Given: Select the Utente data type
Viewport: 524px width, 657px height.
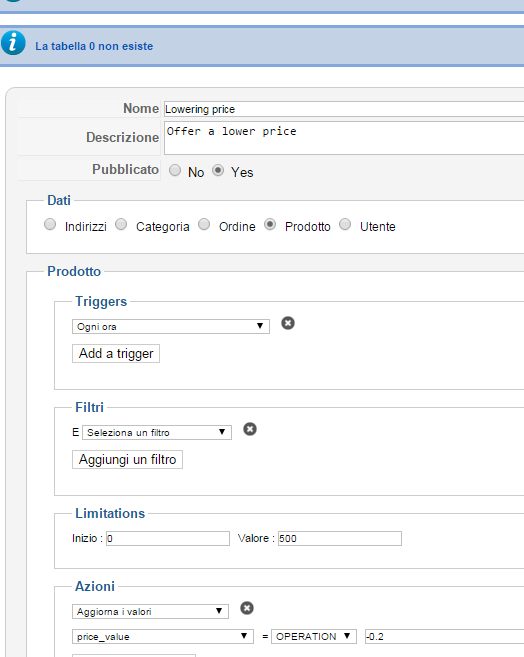Looking at the screenshot, I should point(345,224).
